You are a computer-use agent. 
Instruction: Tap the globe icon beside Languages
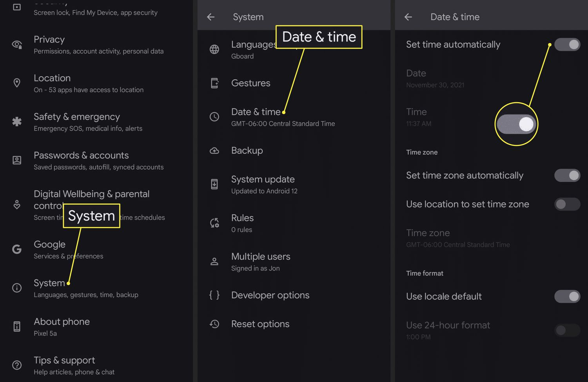tap(214, 49)
